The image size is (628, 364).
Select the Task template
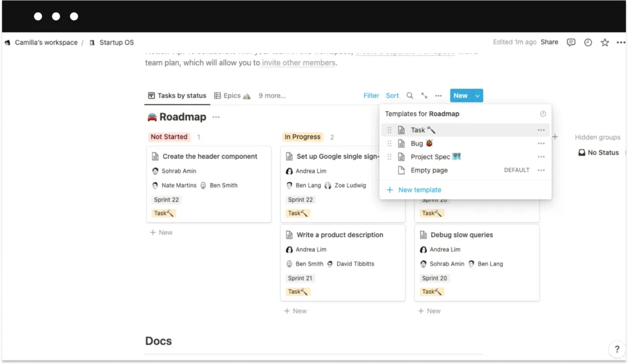[x=465, y=130]
